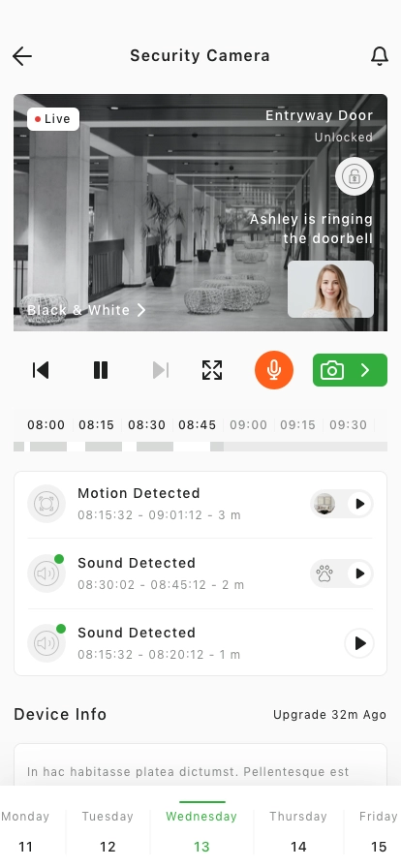Tap the Security Camera title
Screen dimensions: 401x868
[x=200, y=56]
